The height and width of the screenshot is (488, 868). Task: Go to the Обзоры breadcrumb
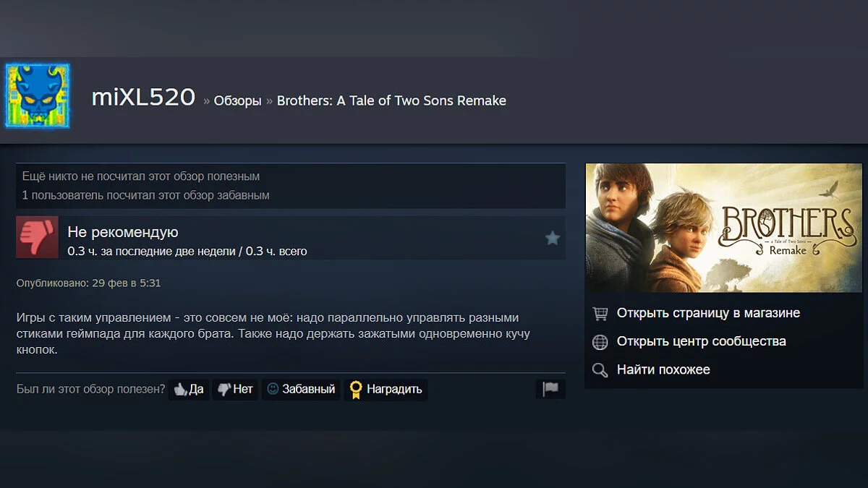tap(237, 100)
